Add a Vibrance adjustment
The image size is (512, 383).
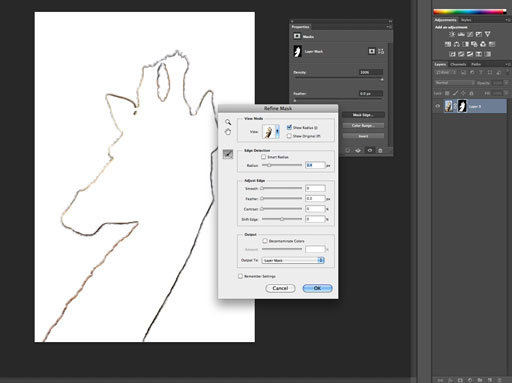click(x=487, y=34)
